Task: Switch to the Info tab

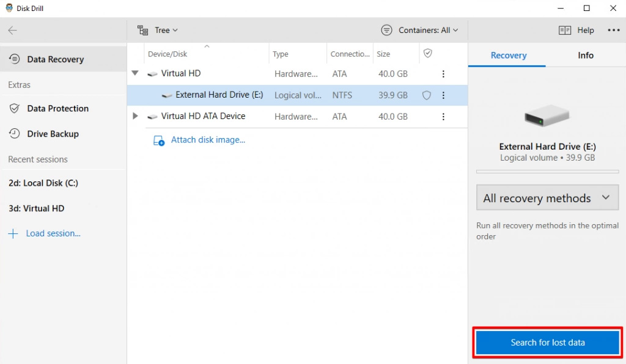Action: click(586, 56)
